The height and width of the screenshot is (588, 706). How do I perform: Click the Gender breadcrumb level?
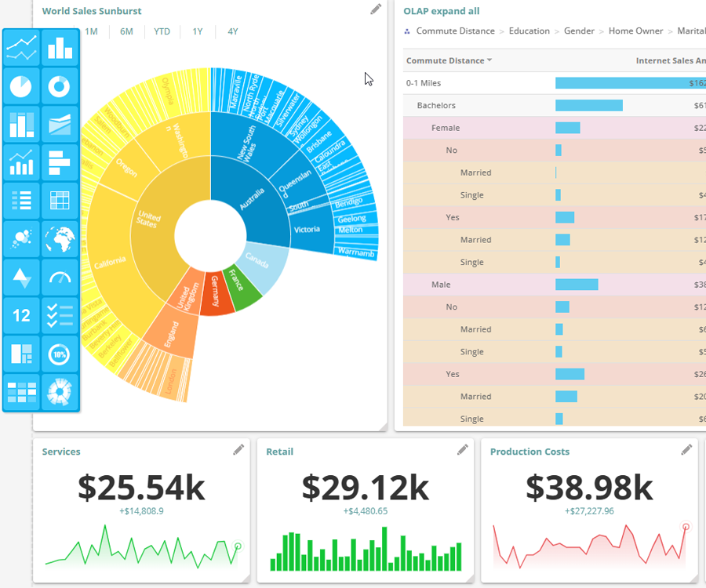point(579,31)
